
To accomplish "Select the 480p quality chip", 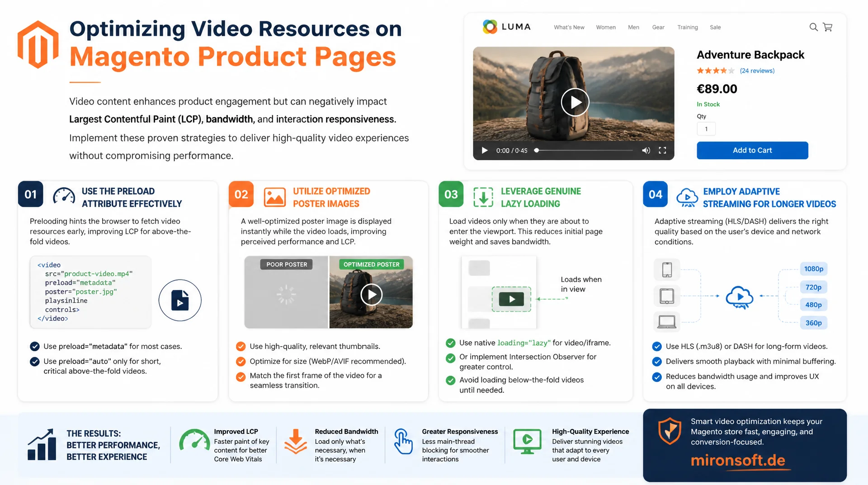I will pos(813,305).
